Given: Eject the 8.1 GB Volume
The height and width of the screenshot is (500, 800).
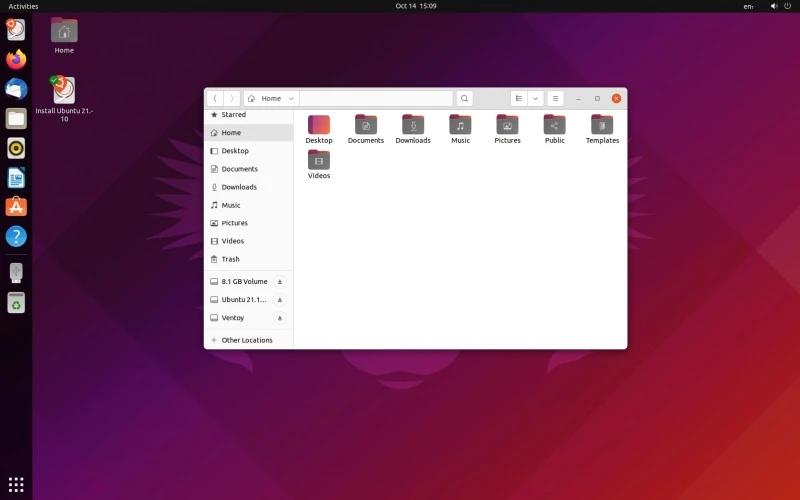Looking at the screenshot, I should [280, 282].
